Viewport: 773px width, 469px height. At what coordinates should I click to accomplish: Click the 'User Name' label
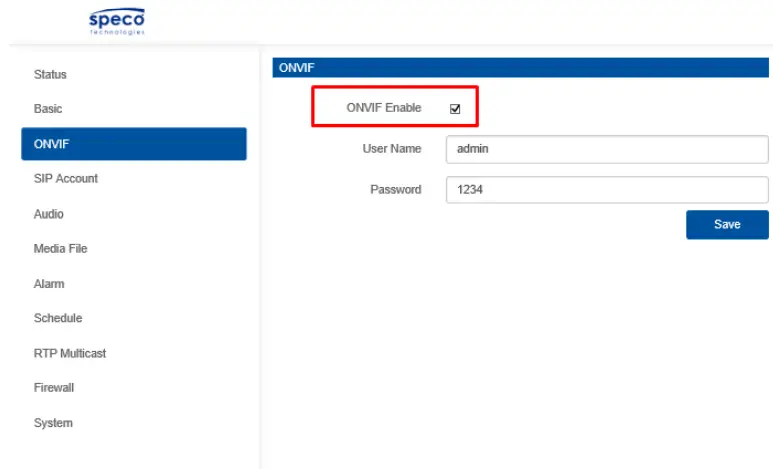pos(392,149)
